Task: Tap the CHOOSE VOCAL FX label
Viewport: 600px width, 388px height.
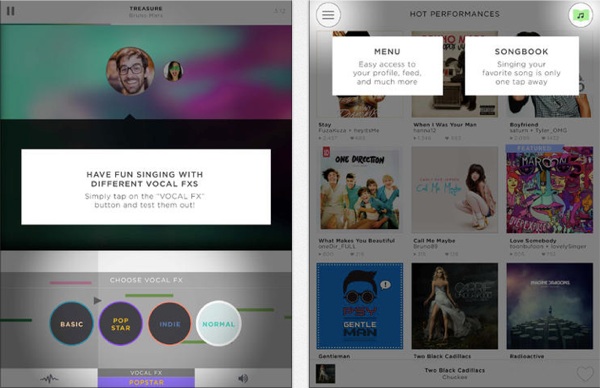Action: [146, 280]
